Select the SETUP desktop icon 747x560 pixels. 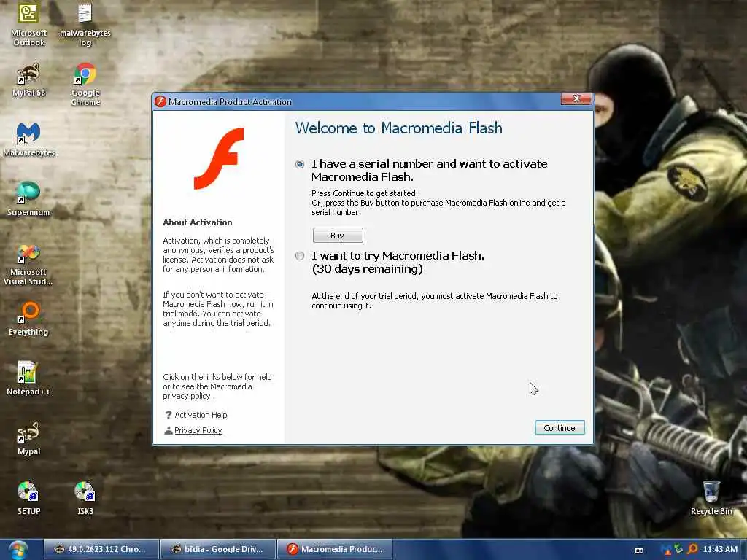click(x=28, y=498)
